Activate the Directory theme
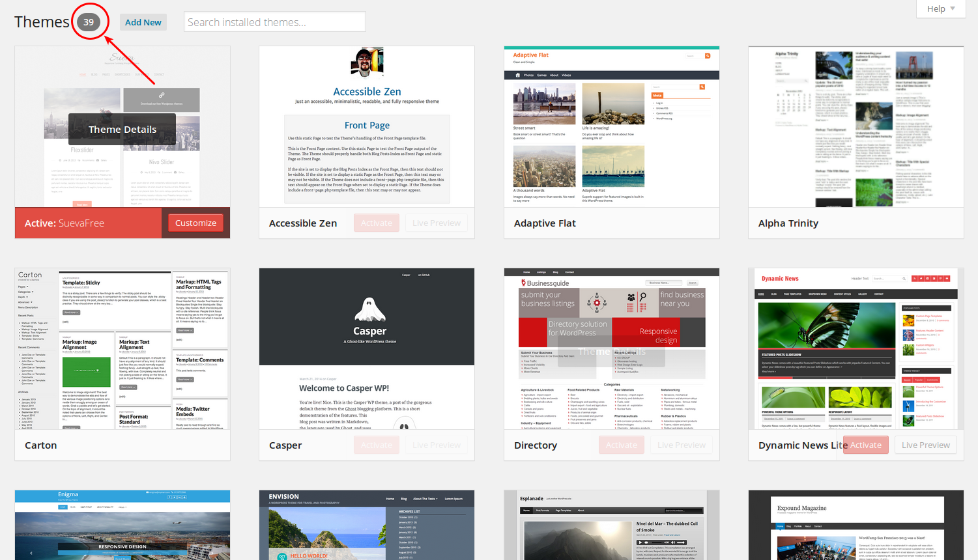This screenshot has height=560, width=978. click(x=622, y=445)
